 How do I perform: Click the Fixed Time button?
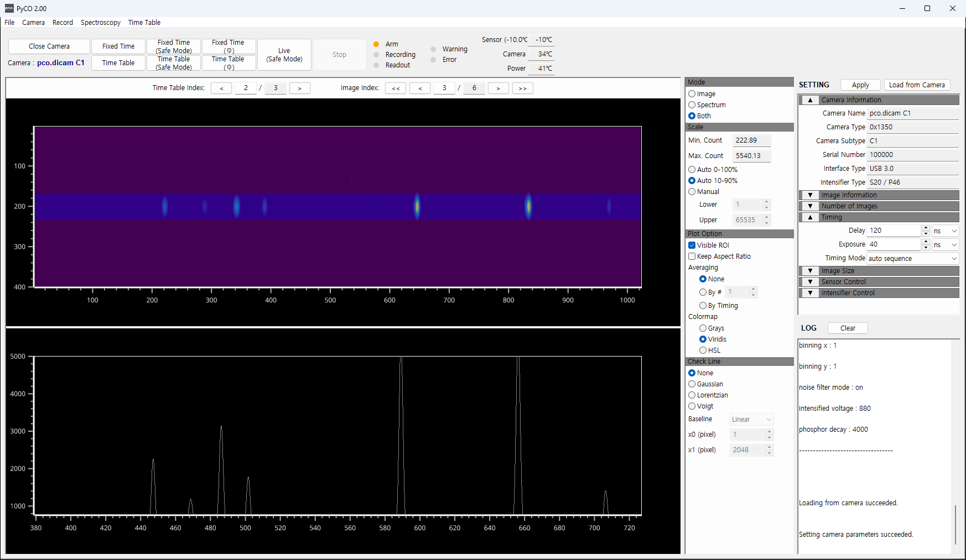[x=118, y=46]
